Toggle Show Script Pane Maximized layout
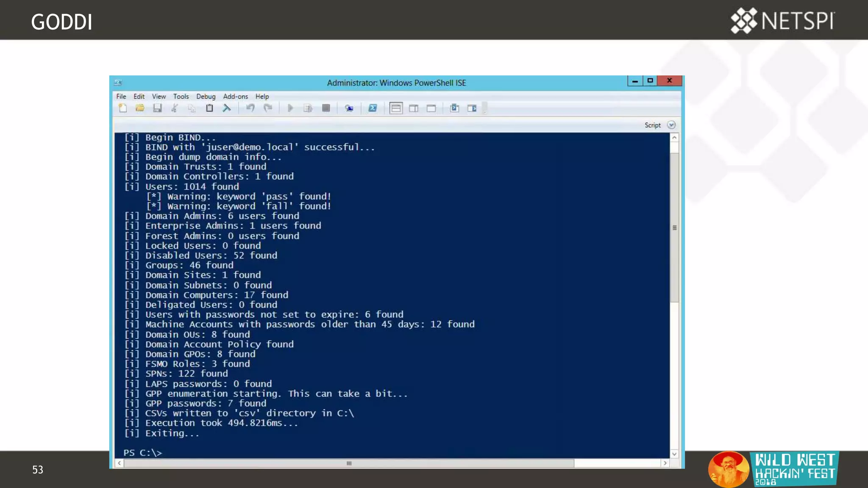 tap(431, 108)
